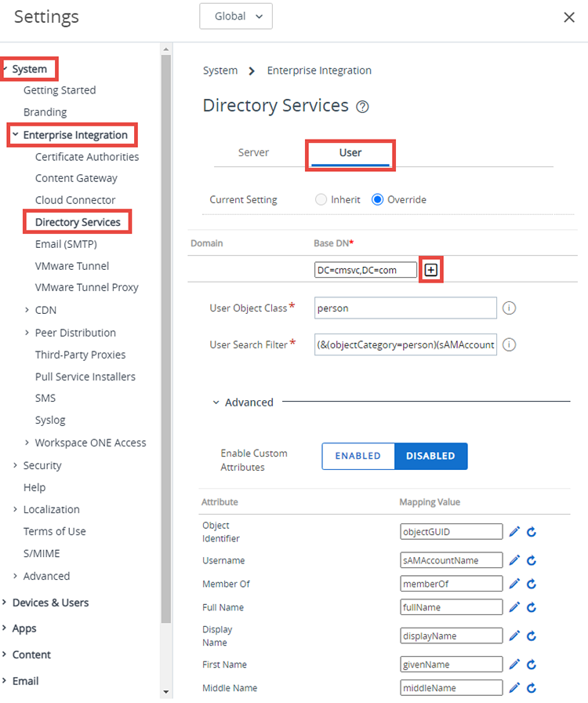
Task: Expand the Peer Distribution node
Action: [27, 332]
